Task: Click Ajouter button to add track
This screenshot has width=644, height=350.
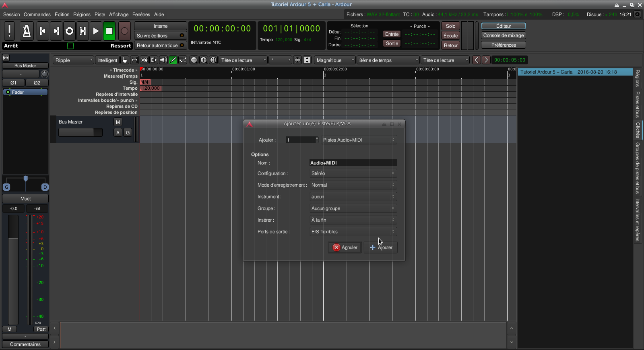Action: pos(381,247)
